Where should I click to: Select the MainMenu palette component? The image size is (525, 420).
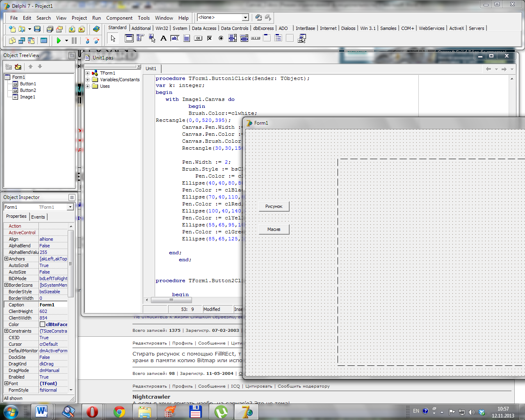tap(140, 38)
